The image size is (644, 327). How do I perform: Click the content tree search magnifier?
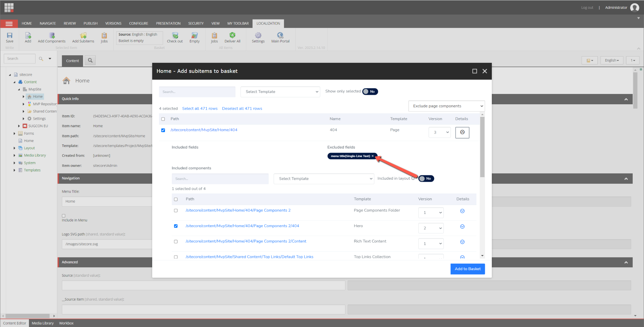[41, 59]
